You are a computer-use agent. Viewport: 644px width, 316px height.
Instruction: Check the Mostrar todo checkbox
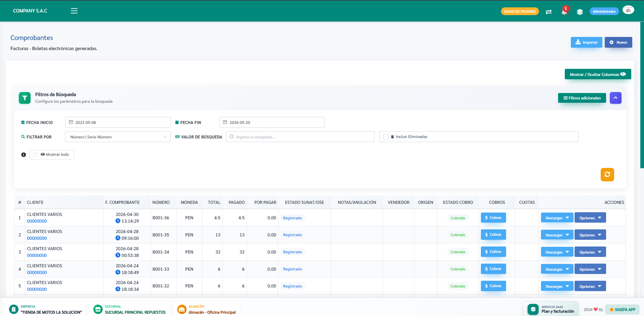click(35, 155)
